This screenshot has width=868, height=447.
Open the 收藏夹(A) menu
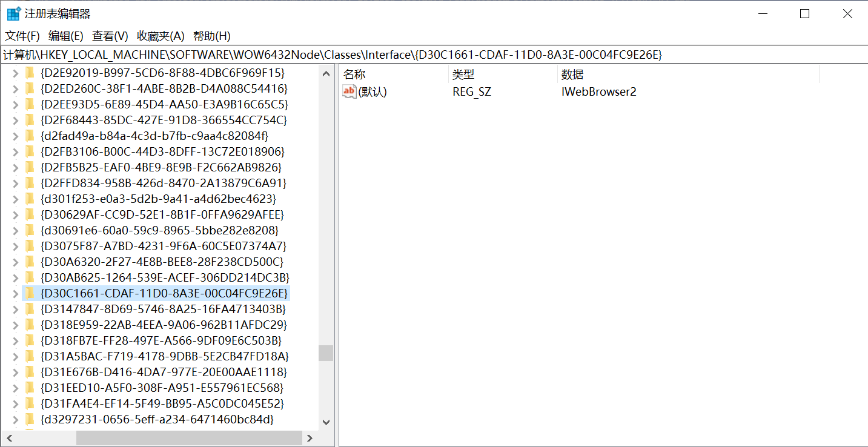(161, 36)
